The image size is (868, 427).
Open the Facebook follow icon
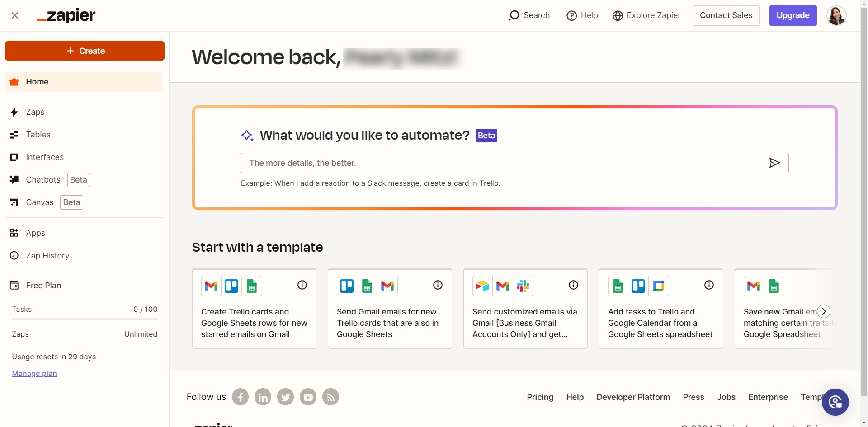[x=241, y=397]
